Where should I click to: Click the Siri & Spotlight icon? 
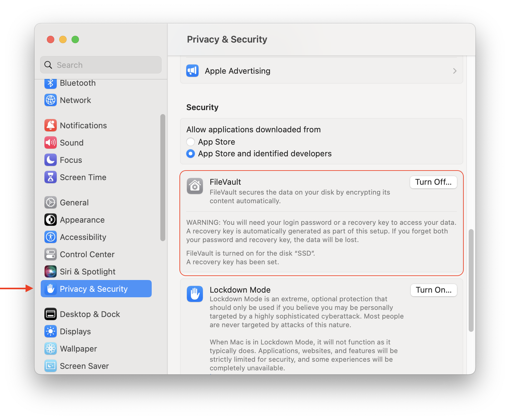pos(51,272)
